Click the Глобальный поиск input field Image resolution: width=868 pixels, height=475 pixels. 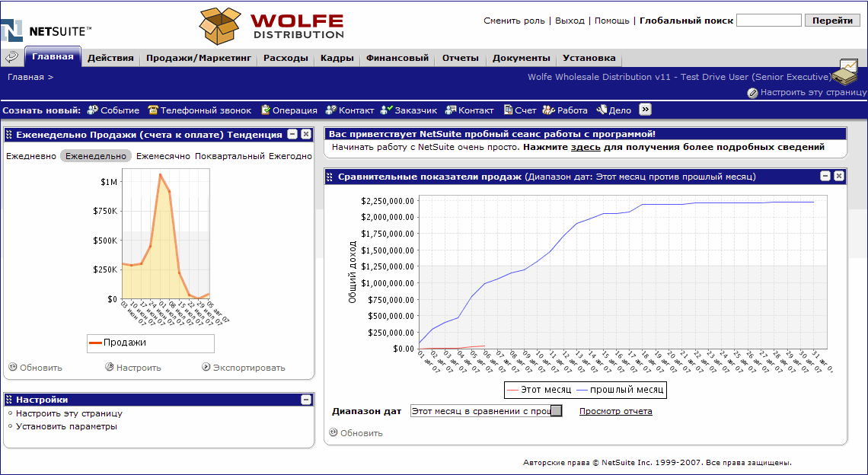point(769,21)
